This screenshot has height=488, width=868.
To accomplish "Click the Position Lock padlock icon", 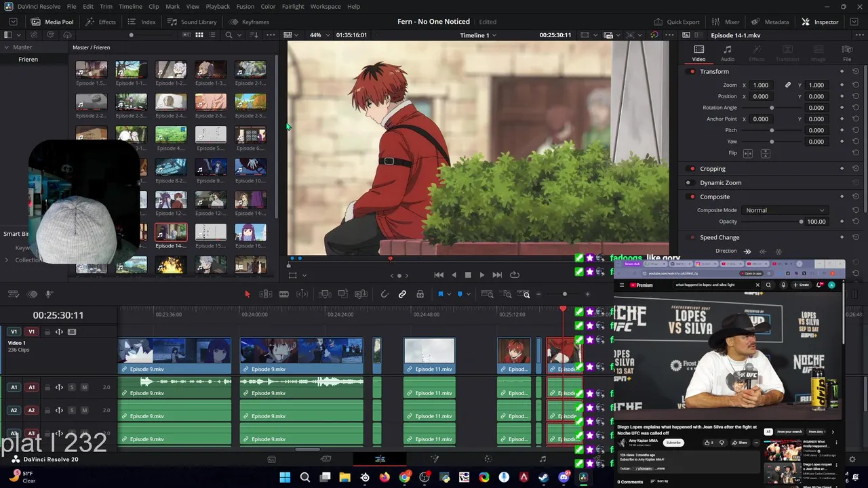I will click(420, 294).
